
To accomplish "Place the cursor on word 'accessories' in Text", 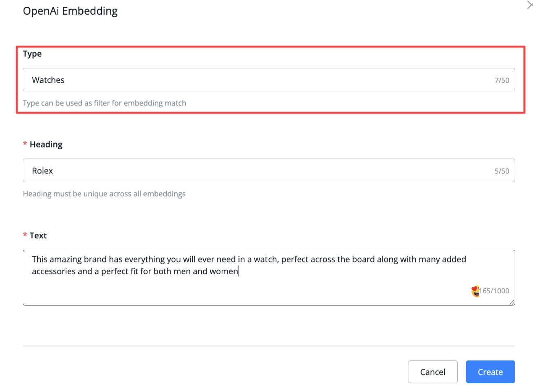I will pos(53,271).
